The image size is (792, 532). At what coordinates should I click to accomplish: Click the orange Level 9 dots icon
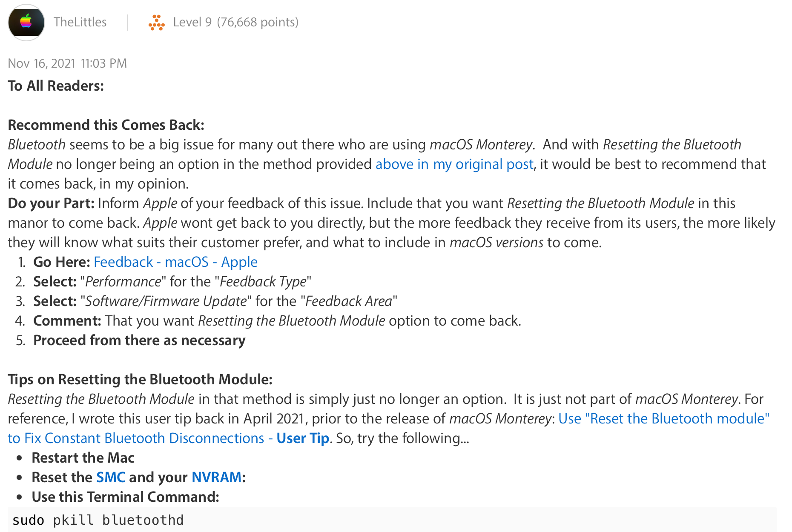[x=156, y=23]
